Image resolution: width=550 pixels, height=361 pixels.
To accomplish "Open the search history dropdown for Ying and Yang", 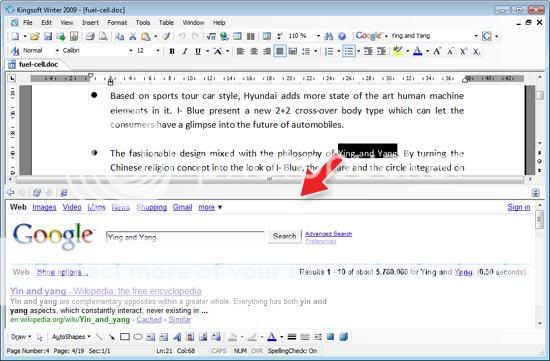I will [x=476, y=36].
